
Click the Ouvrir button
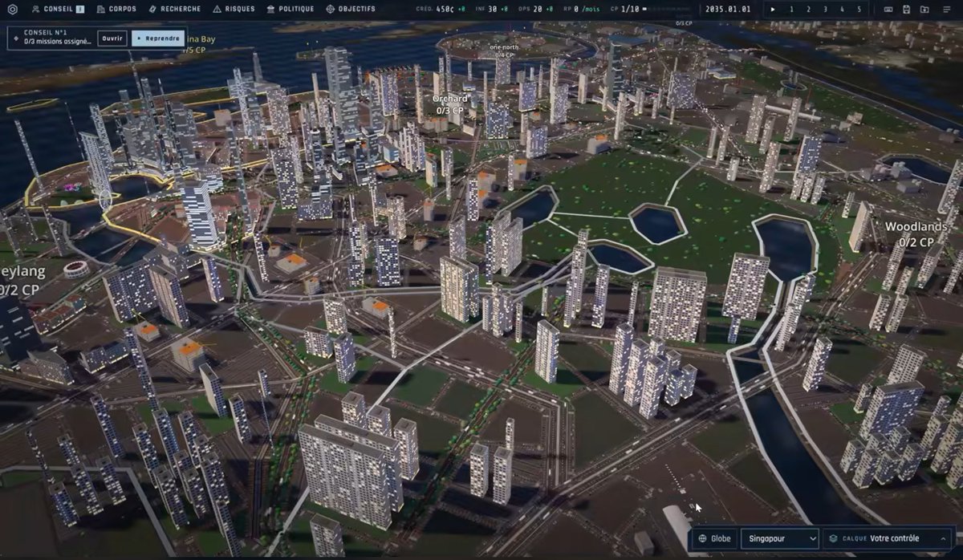(112, 38)
